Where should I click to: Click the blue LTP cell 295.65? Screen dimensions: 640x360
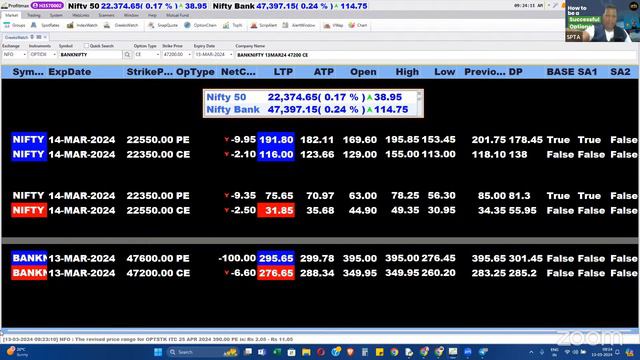[x=276, y=258]
